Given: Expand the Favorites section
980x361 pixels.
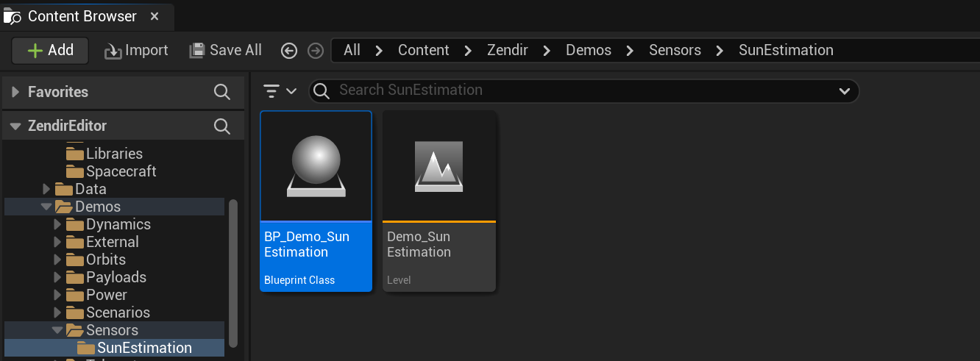Looking at the screenshot, I should point(15,92).
